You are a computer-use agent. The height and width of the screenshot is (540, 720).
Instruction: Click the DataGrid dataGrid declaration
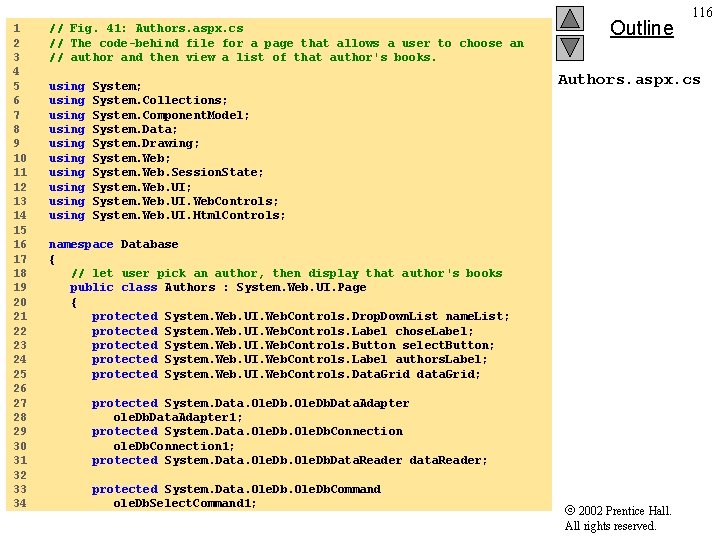point(286,374)
